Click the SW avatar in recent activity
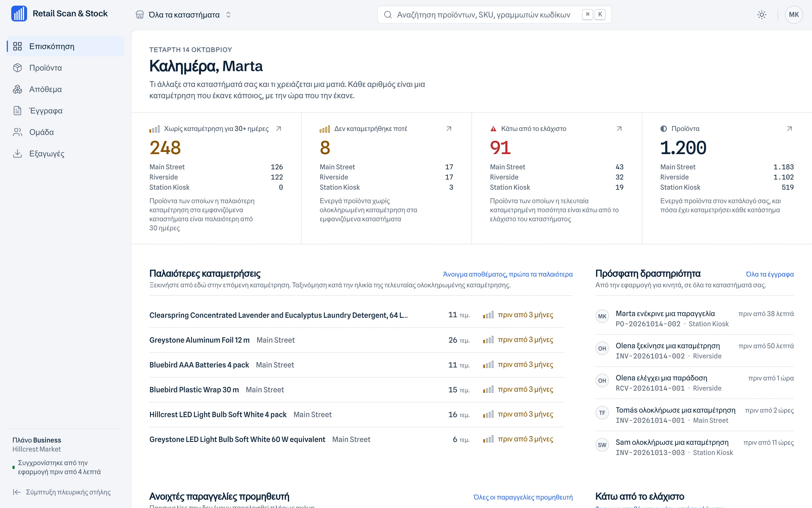 point(602,445)
